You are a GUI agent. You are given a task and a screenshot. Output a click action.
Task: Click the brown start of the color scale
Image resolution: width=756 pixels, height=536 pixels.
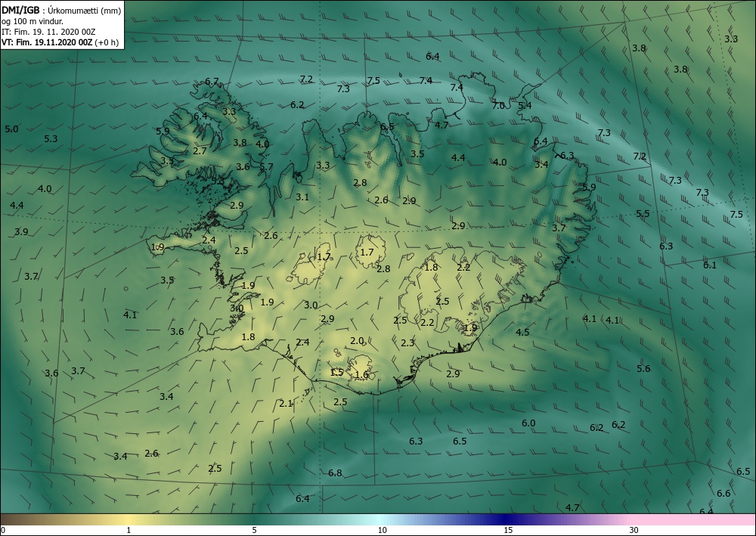click(x=10, y=519)
